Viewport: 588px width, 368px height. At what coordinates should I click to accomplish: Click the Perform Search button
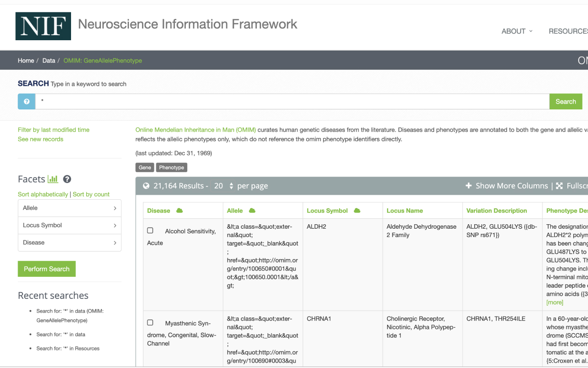click(x=47, y=269)
